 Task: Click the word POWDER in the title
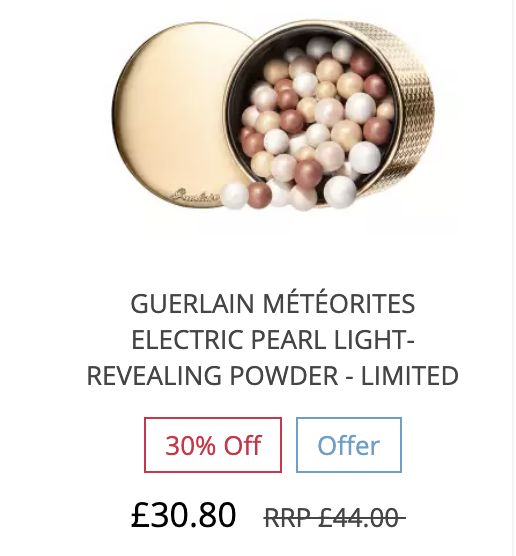tap(284, 376)
